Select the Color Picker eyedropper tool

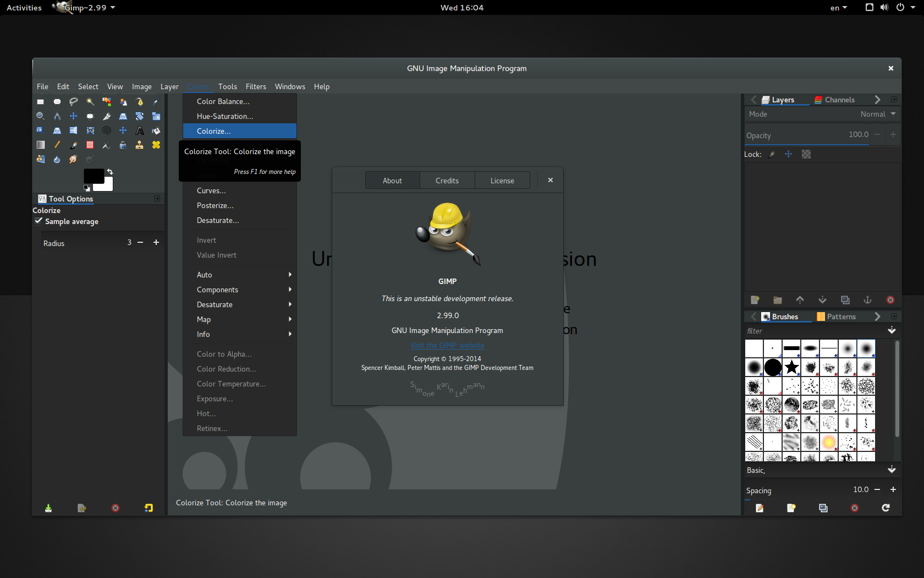[156, 102]
